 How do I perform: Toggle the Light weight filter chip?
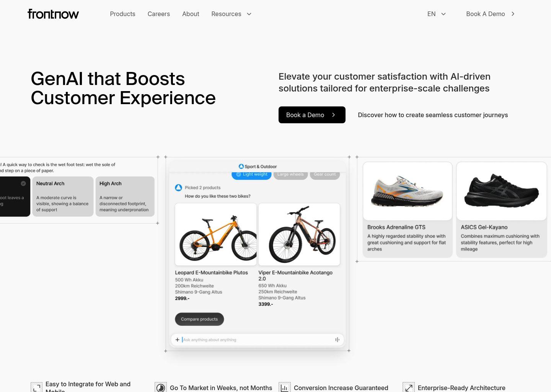[x=251, y=175]
